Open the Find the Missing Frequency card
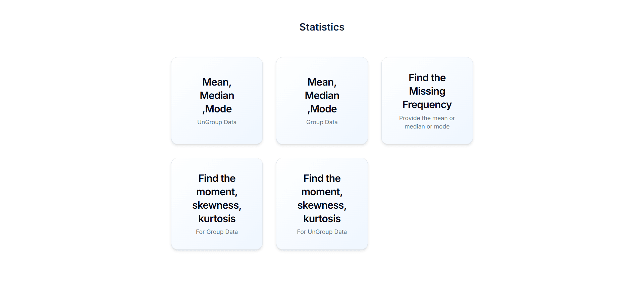 pyautogui.click(x=427, y=101)
